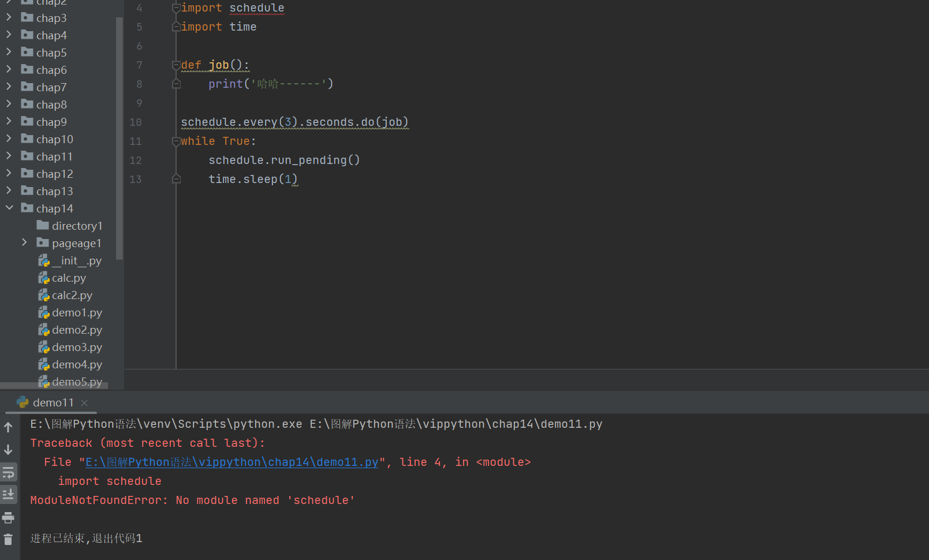The width and height of the screenshot is (929, 560).
Task: Toggle scroll-to-end icon in run console
Action: 8,494
